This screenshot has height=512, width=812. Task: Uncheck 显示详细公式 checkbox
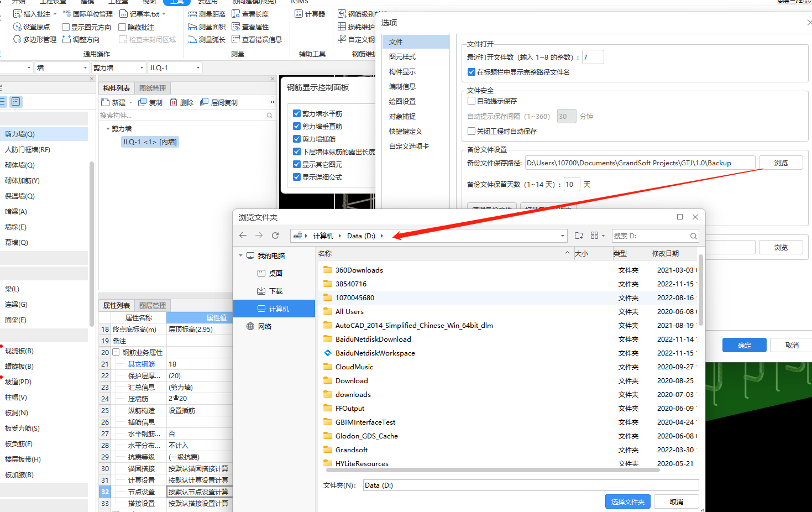pos(297,177)
